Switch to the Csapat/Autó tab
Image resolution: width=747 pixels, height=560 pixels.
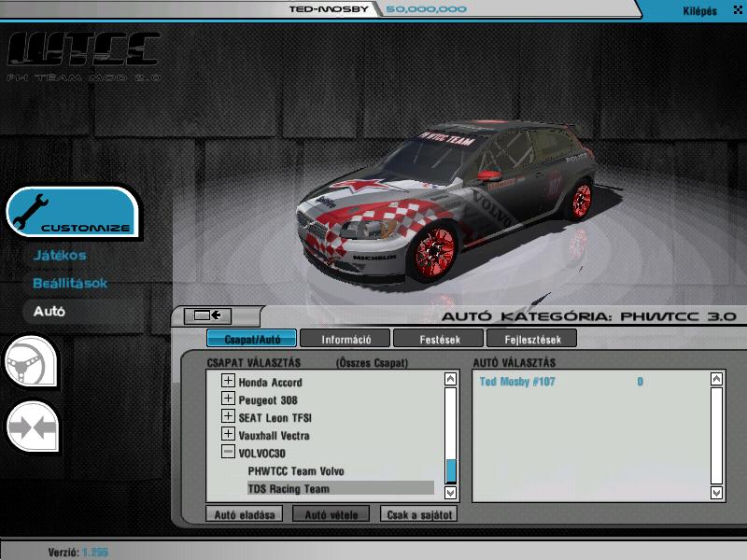pos(251,339)
